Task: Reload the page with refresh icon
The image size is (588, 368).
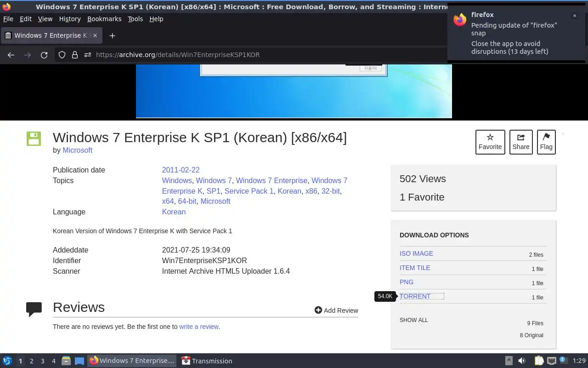Action: [44, 55]
